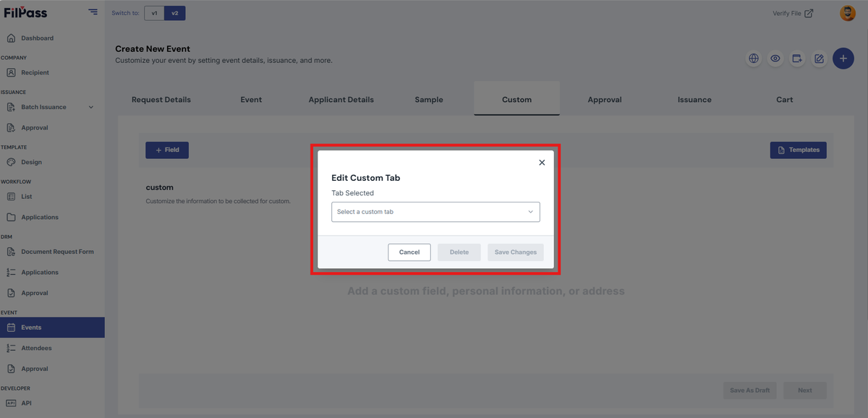Viewport: 868px width, 418px height.
Task: Click the pencil edit icon near top right
Action: pyautogui.click(x=819, y=59)
